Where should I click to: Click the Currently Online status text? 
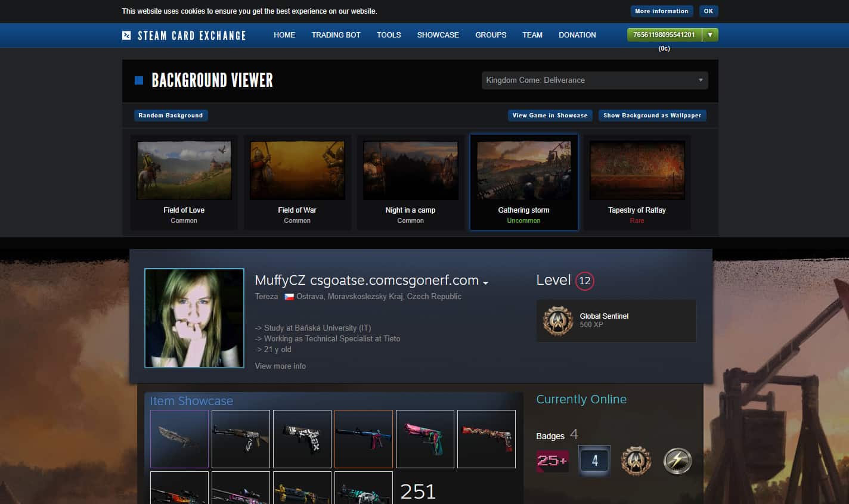(x=581, y=399)
